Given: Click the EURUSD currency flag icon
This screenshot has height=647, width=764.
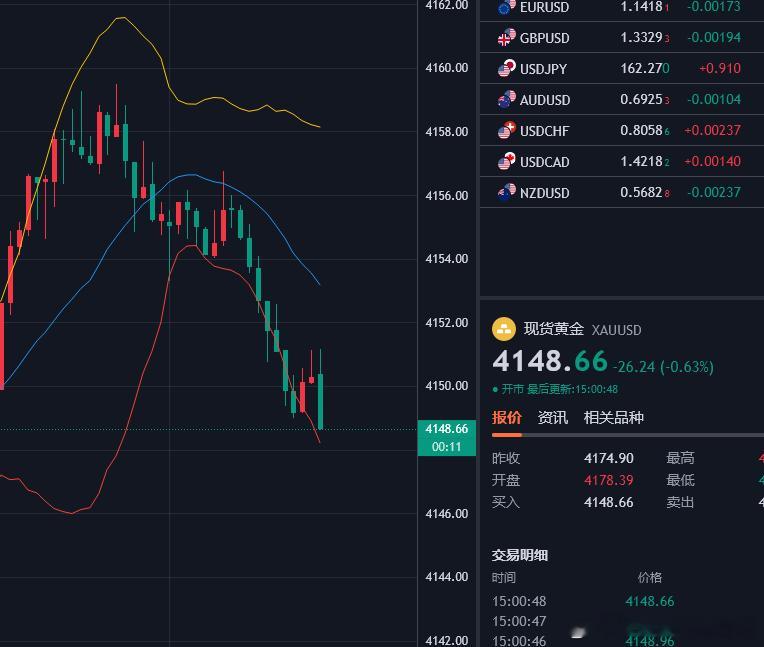Looking at the screenshot, I should pos(507,7).
